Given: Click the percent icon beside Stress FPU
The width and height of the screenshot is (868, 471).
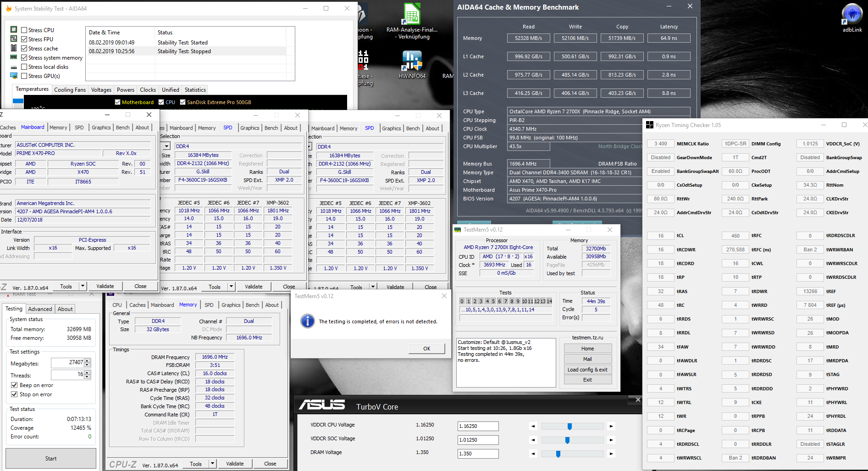Looking at the screenshot, I should (x=14, y=39).
